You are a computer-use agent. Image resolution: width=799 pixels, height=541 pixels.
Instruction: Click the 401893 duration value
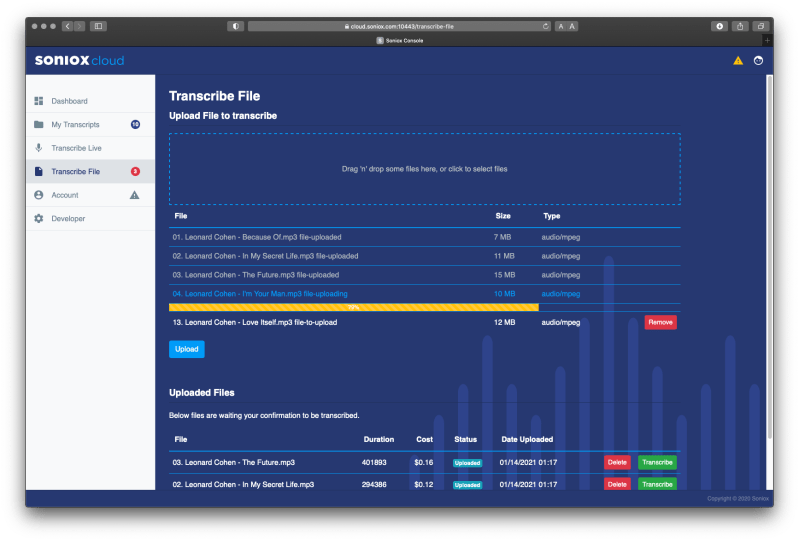pyautogui.click(x=374, y=462)
